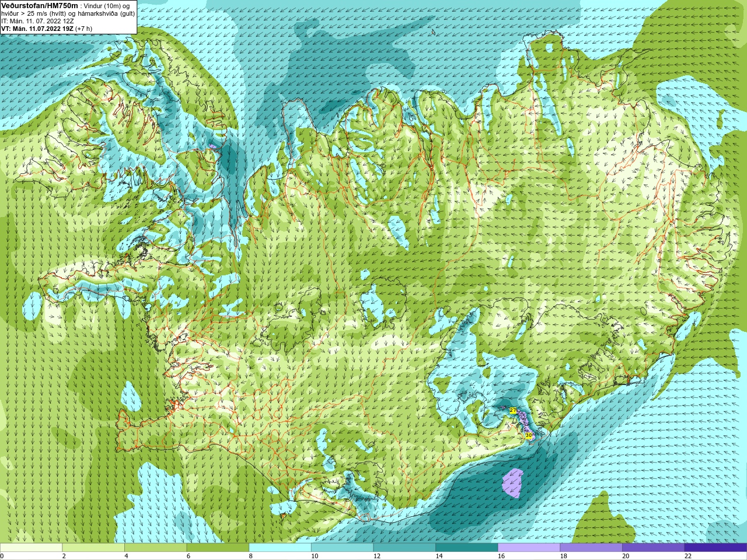Pick the 10–12 m/s turquoise legend swatch
Viewport: 747px width, 560px height.
[342, 548]
